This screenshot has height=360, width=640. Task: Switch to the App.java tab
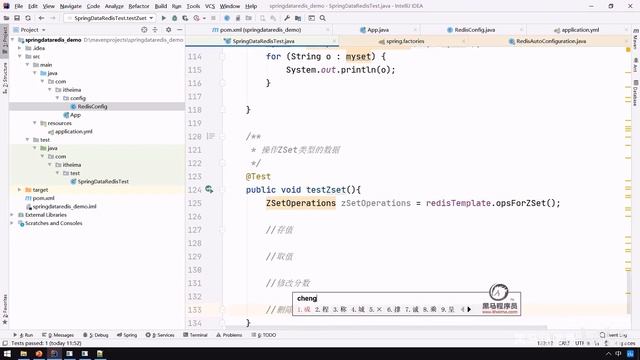pyautogui.click(x=374, y=30)
